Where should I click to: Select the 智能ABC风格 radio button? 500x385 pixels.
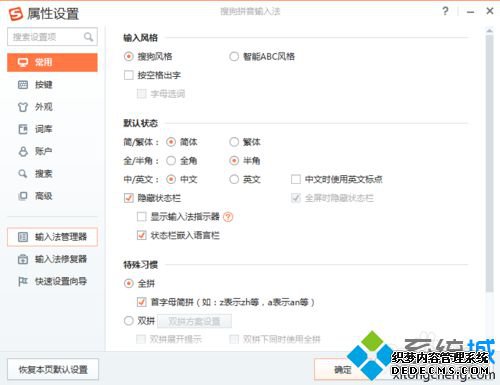[x=234, y=56]
